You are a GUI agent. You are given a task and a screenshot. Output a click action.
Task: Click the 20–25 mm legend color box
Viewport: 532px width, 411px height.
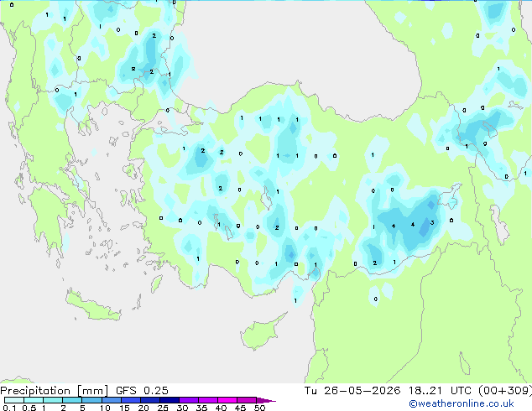coord(149,400)
